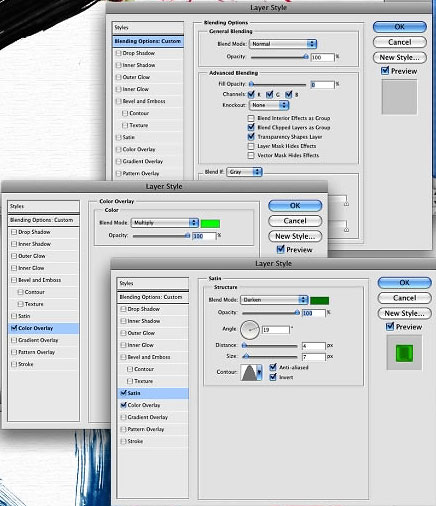This screenshot has height=506, width=436.
Task: Click the Satin Distance slider handle
Action: pyautogui.click(x=244, y=346)
